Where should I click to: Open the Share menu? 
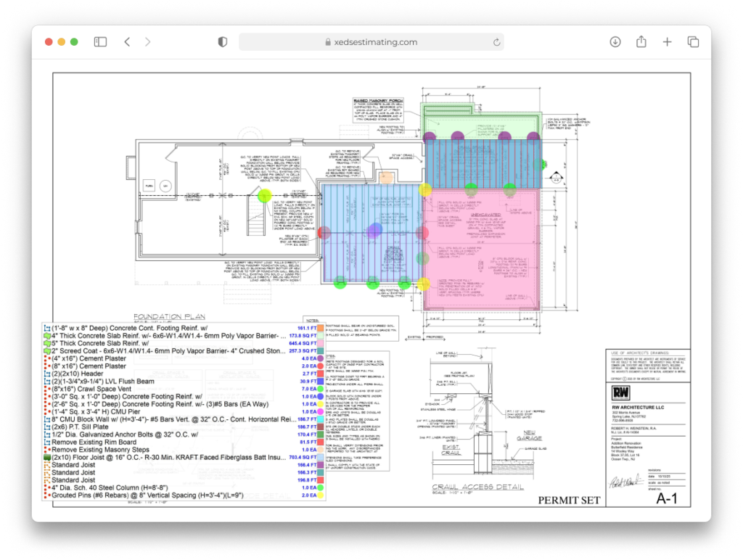click(x=641, y=42)
